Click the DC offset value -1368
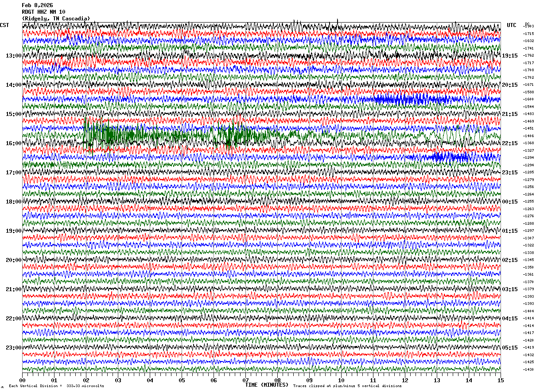Viewport: 536px width, 392px height. (x=528, y=143)
